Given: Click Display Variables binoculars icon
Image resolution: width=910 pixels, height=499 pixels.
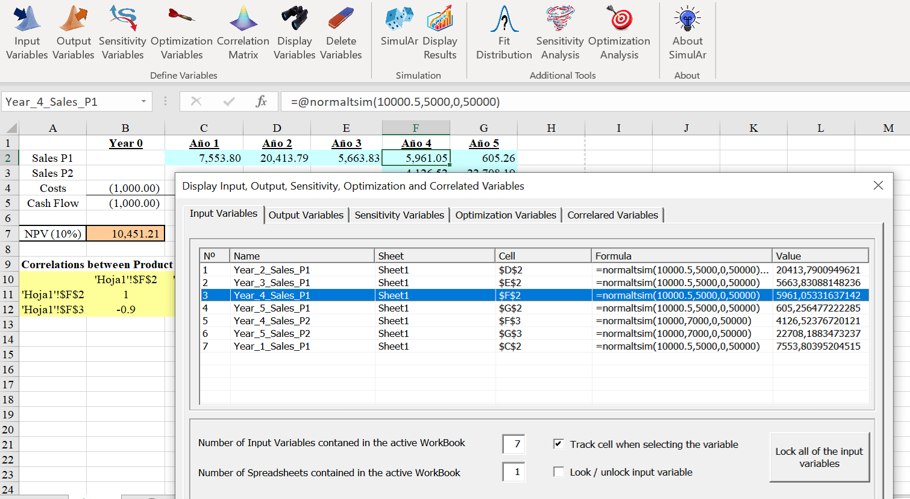Looking at the screenshot, I should pos(295,18).
